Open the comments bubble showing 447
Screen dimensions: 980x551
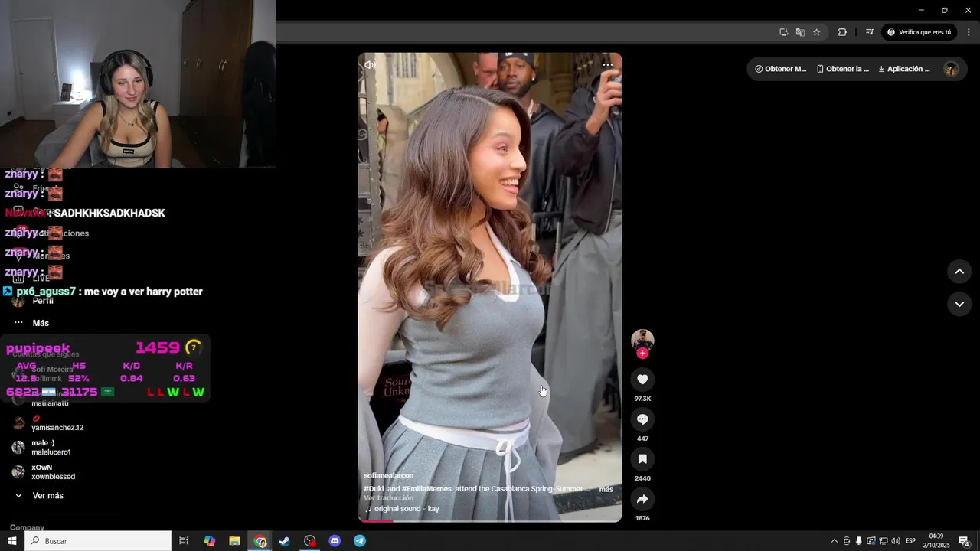[x=642, y=419]
